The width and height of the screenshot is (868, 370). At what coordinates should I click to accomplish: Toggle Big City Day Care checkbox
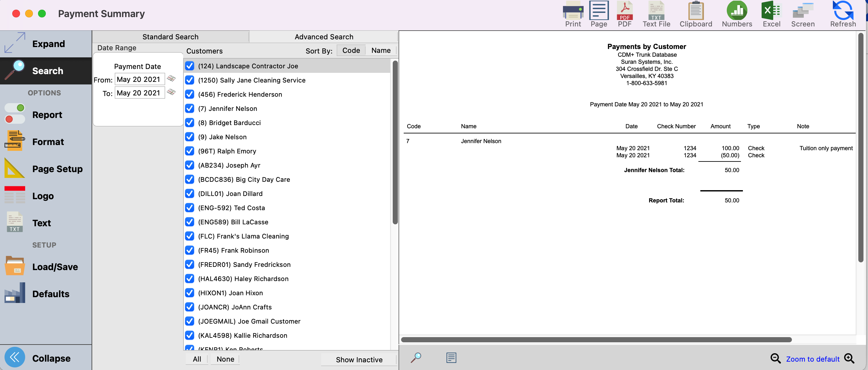click(190, 180)
